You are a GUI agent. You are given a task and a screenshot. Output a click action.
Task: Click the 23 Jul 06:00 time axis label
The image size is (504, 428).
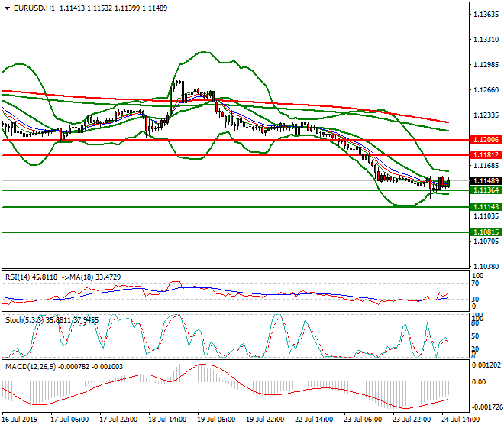[363, 420]
